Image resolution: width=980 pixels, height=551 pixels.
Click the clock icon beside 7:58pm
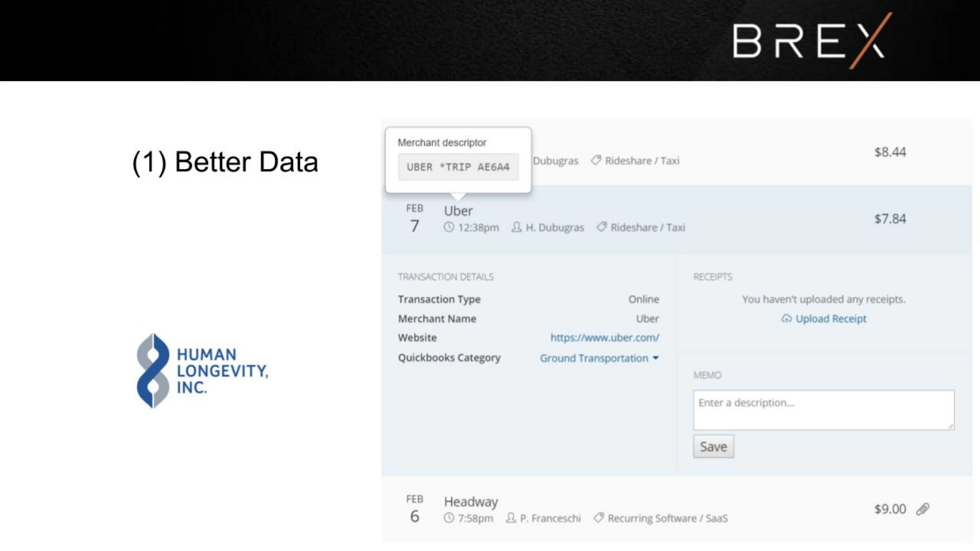449,518
